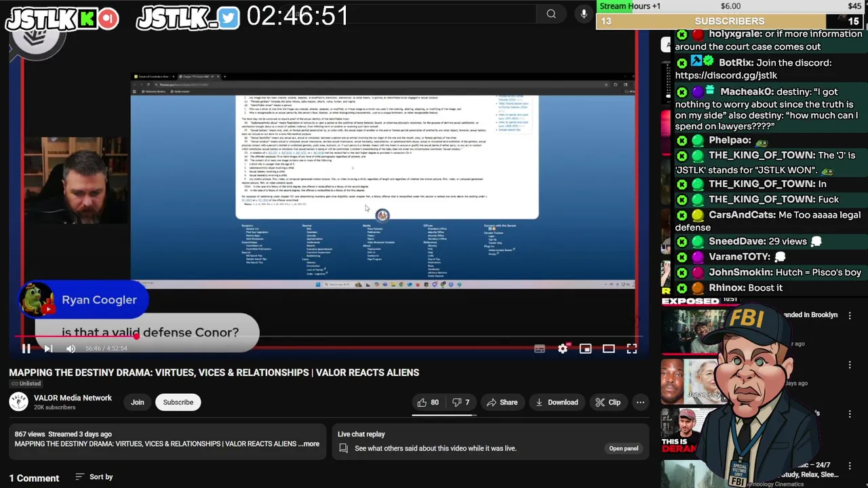
Task: Click the Unlisted badge under title
Action: pos(25,384)
